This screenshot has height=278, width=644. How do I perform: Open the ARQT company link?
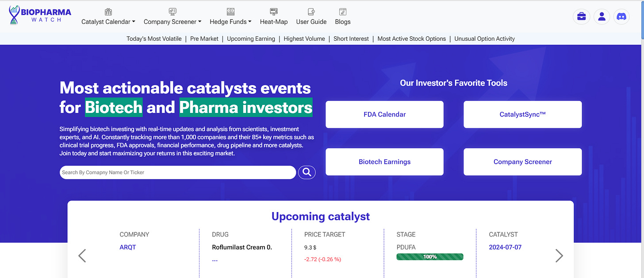click(128, 247)
